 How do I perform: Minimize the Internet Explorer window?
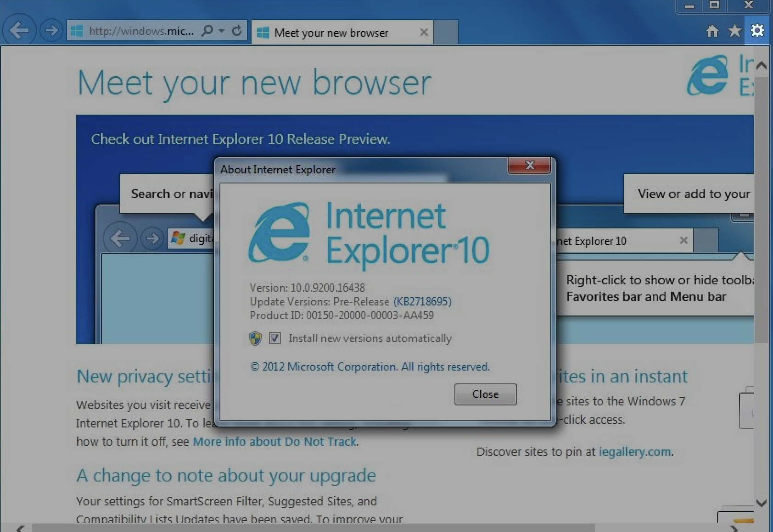click(689, 6)
